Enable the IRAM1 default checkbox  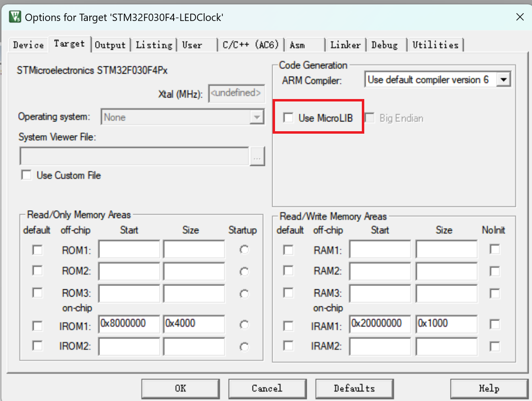tap(288, 325)
